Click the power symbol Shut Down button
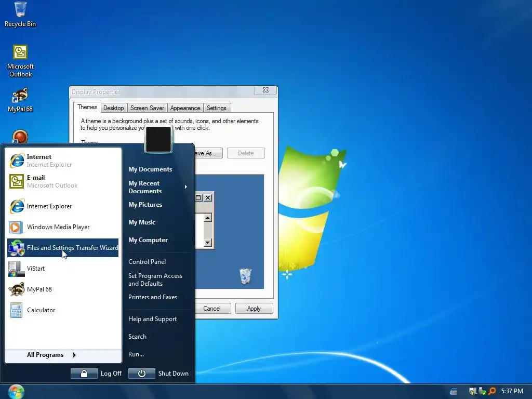The height and width of the screenshot is (399, 532). pos(142,374)
